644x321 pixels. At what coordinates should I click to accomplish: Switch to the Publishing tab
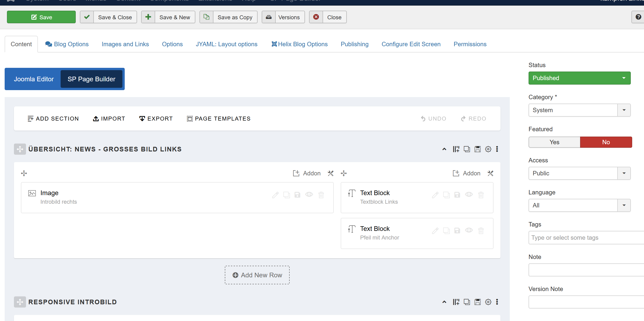coord(354,44)
